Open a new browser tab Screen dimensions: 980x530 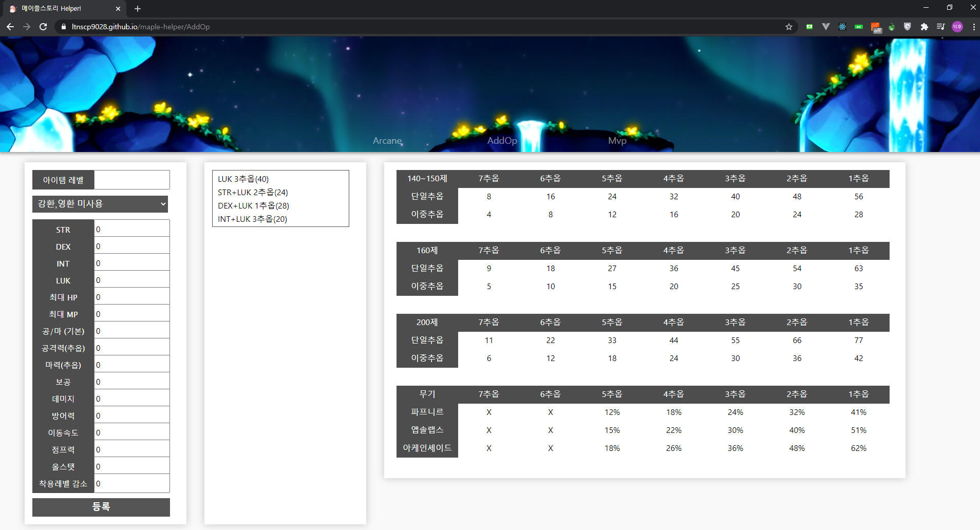138,9
